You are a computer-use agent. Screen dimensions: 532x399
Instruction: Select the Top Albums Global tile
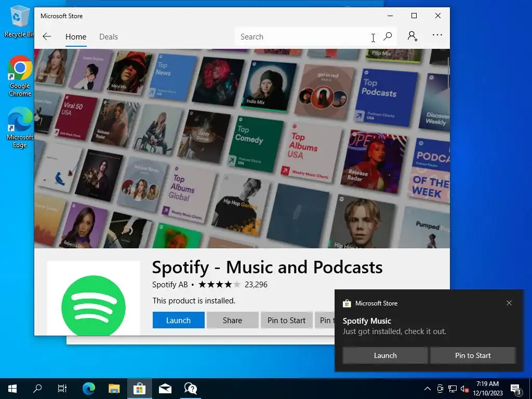pyautogui.click(x=190, y=194)
